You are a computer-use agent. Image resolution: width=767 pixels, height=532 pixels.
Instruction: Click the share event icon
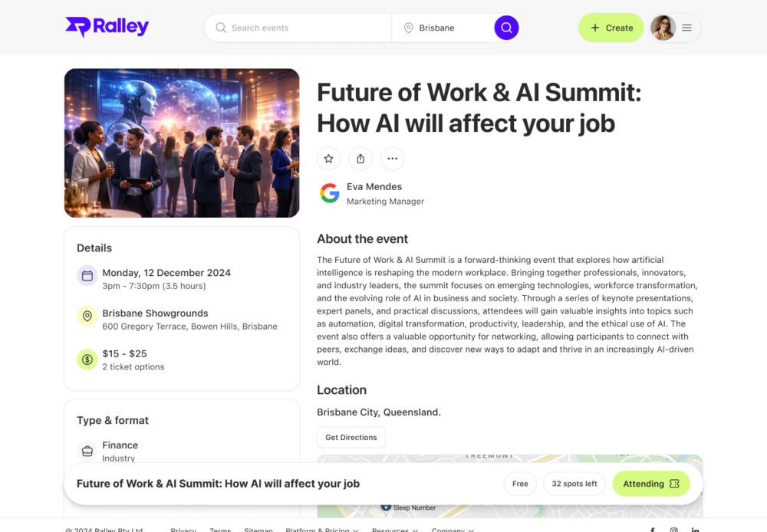[x=360, y=159]
